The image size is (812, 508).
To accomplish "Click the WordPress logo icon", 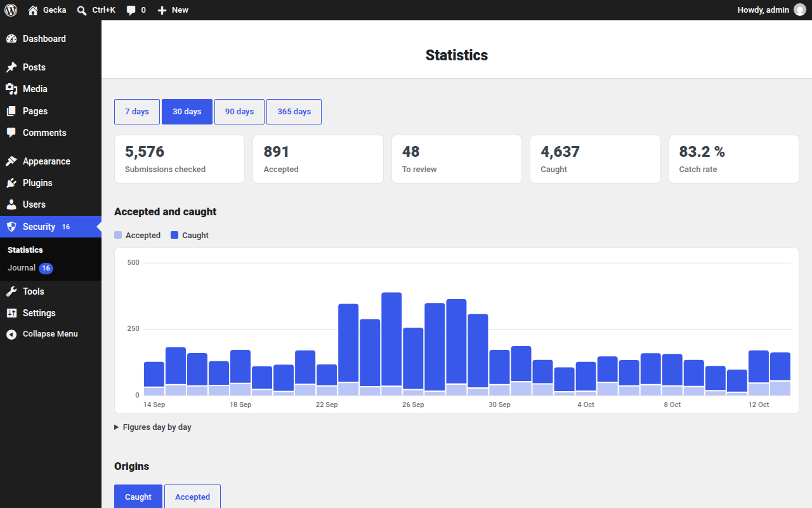I will pos(11,10).
